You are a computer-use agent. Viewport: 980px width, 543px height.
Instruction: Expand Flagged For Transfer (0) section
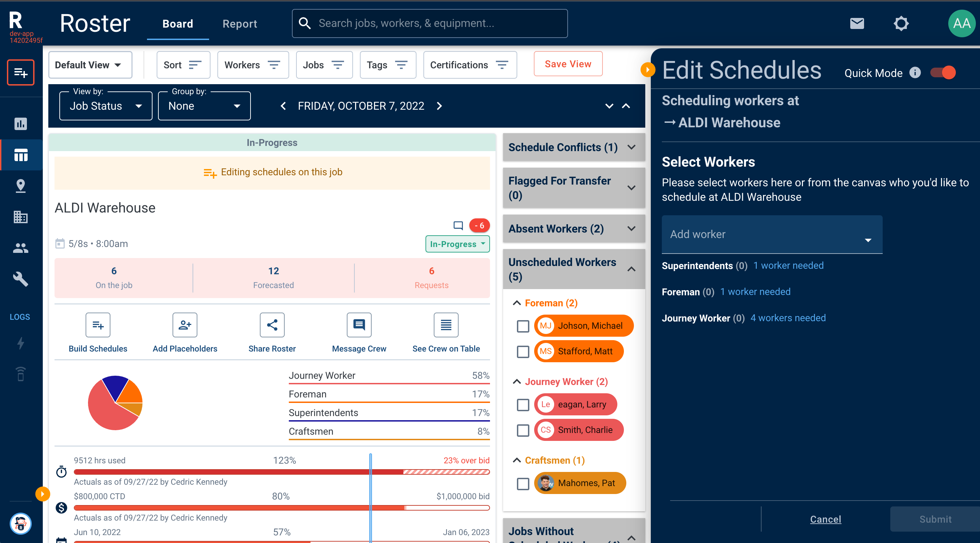click(574, 188)
